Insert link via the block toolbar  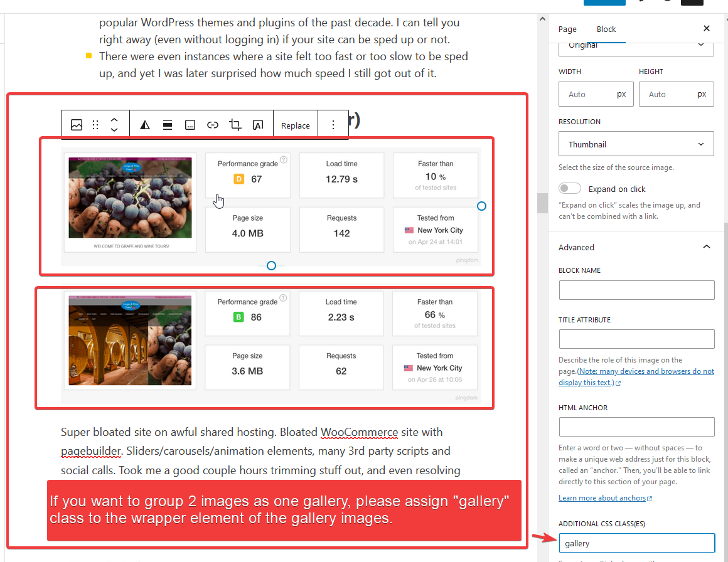point(213,125)
